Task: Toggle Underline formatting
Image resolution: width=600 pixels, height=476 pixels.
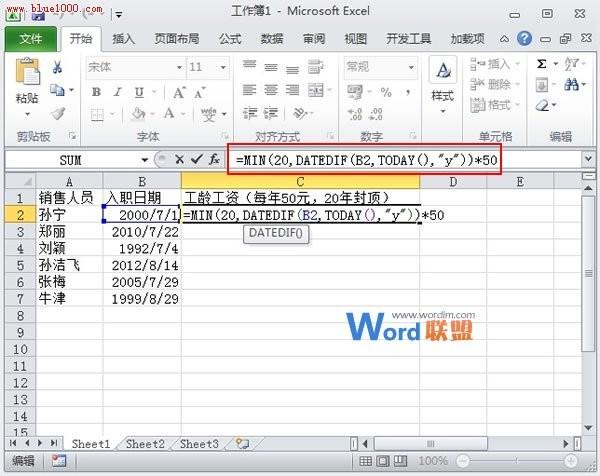Action: 139,92
